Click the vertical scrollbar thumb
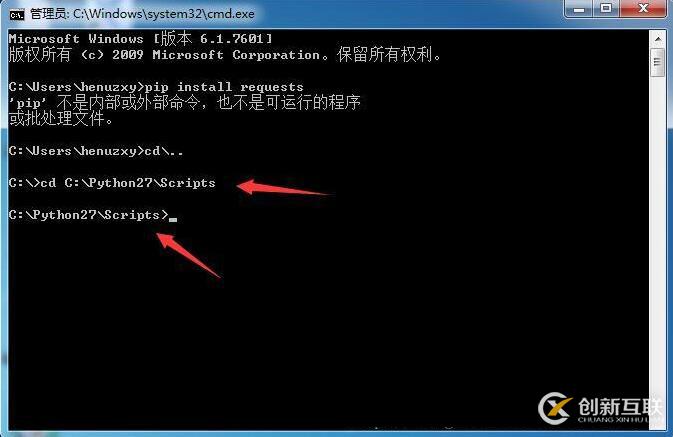The image size is (673, 437). [x=658, y=63]
